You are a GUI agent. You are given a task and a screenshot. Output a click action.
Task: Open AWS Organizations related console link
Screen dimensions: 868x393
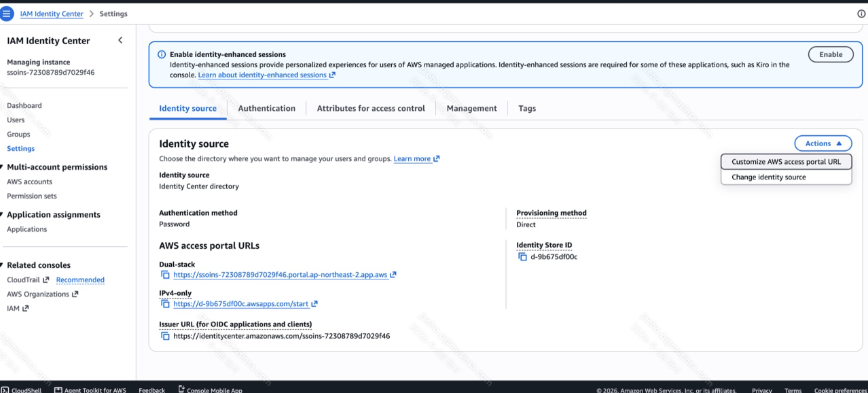coord(42,294)
